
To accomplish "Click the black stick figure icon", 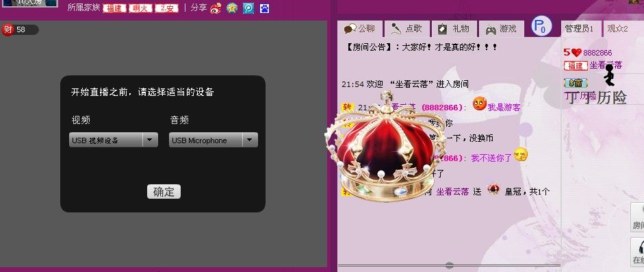I will [x=610, y=75].
